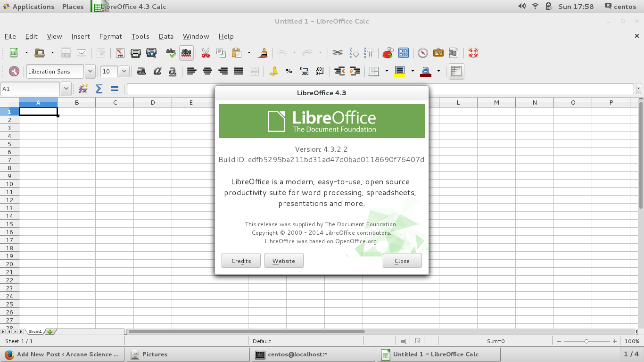Apply Underline formatting icon
644x362 pixels.
173,71
